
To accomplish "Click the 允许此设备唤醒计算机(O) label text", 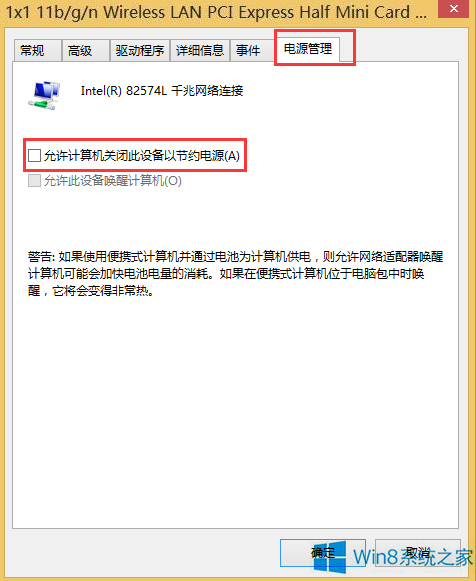I will [113, 181].
